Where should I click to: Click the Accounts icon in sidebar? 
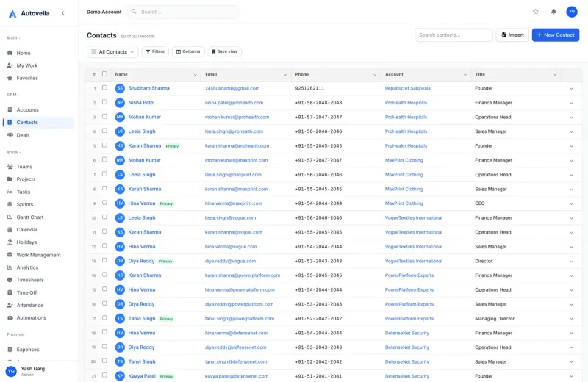click(x=10, y=110)
